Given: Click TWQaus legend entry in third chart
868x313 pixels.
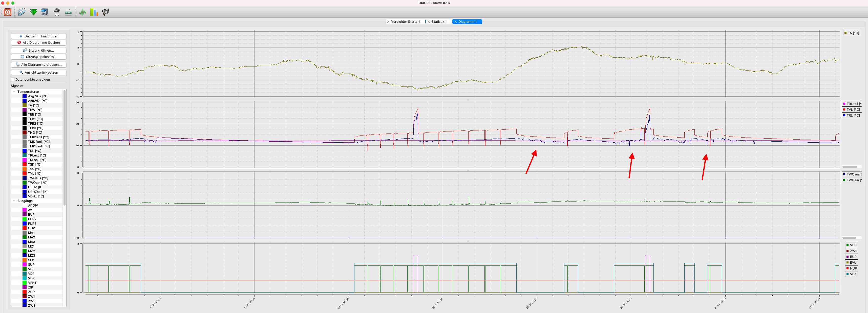Looking at the screenshot, I should tap(852, 174).
